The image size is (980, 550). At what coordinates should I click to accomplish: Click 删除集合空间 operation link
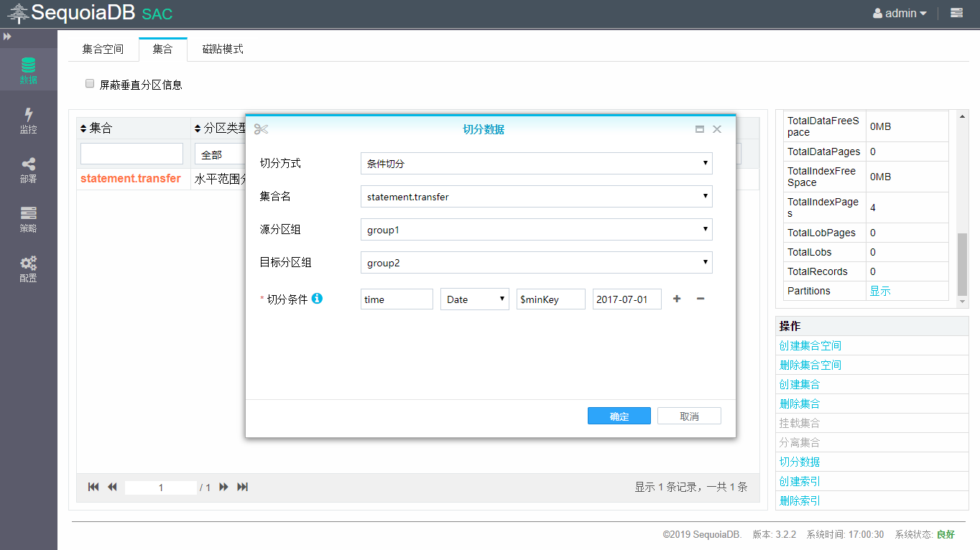[x=810, y=365]
